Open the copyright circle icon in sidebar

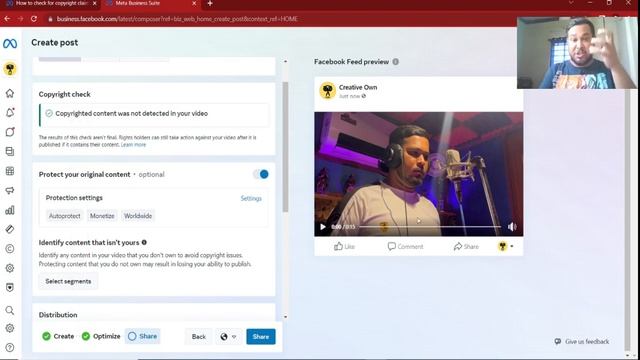tap(10, 249)
